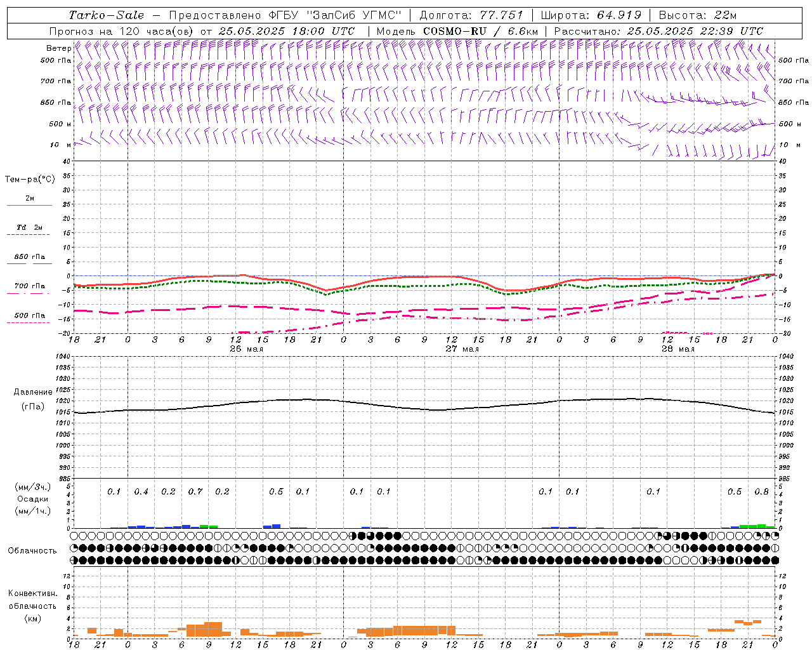Click the Осадки precipitation panel label
The width and height of the screenshot is (812, 650).
point(32,499)
